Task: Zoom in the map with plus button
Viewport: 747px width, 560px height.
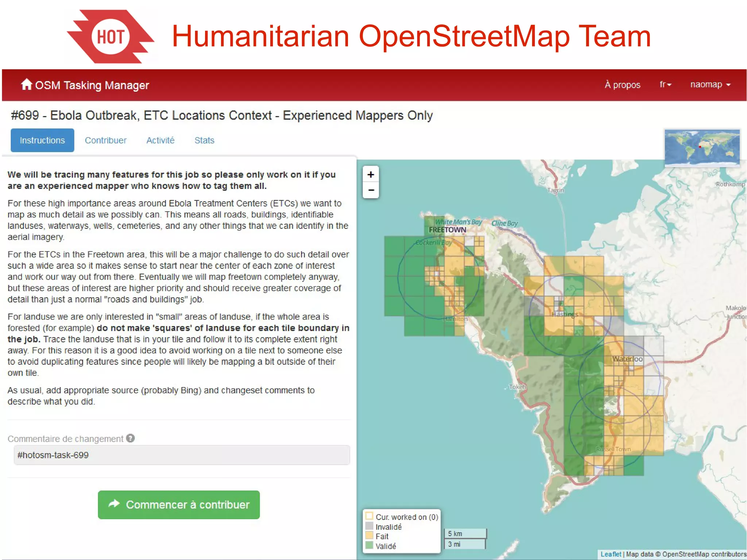Action: coord(371,174)
